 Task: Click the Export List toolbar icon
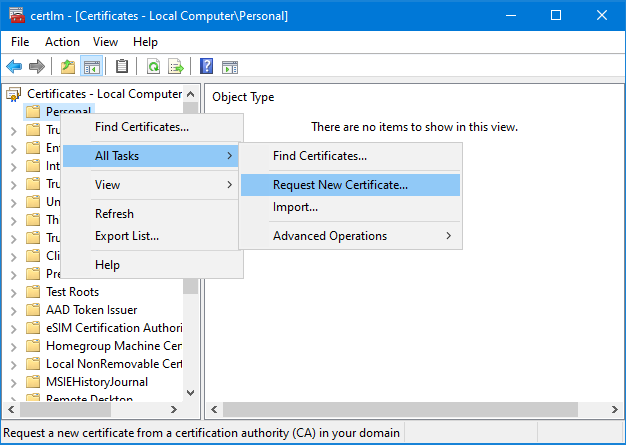pos(176,67)
